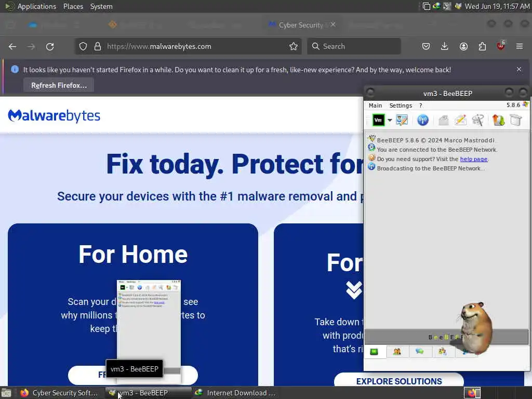Select the chat bubbles tab at BeeBEEP bottom

420,352
